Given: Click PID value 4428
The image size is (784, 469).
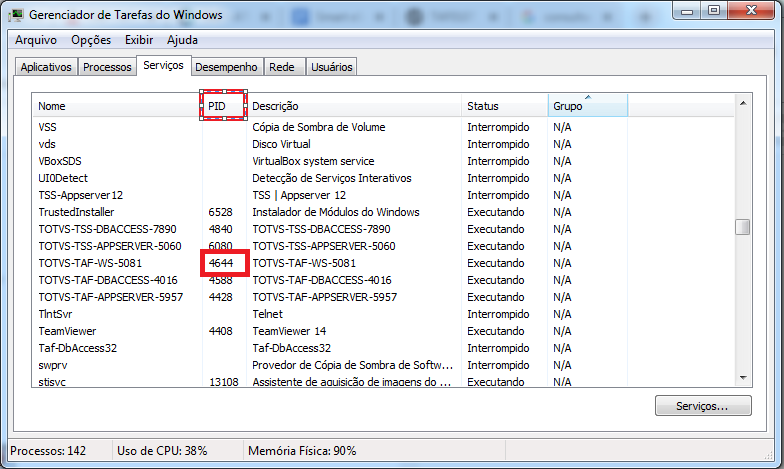Looking at the screenshot, I should [x=220, y=297].
